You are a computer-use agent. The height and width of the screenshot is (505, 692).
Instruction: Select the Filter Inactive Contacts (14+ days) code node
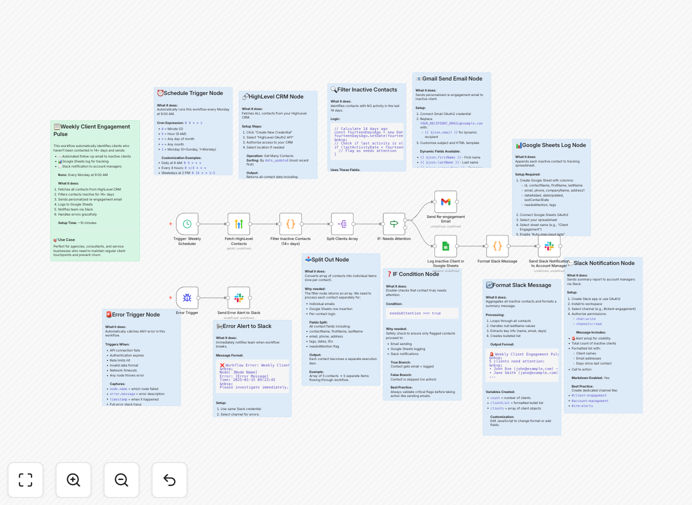click(290, 224)
